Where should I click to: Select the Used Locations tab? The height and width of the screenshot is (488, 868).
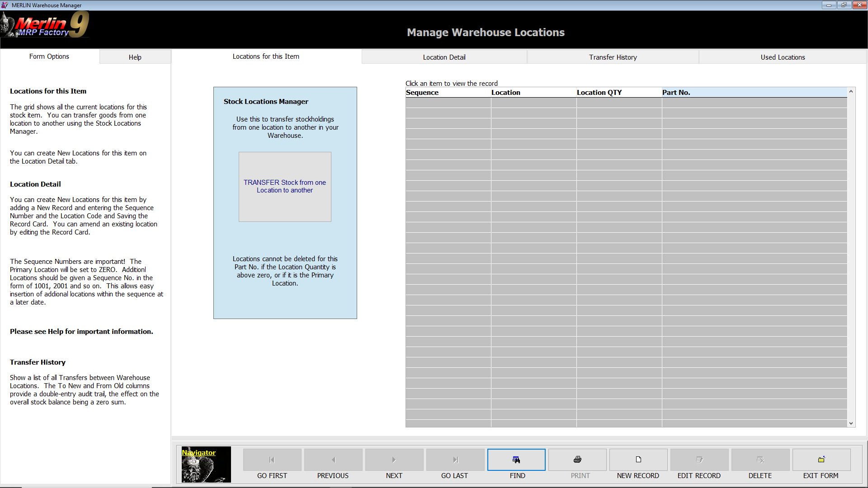coord(783,57)
